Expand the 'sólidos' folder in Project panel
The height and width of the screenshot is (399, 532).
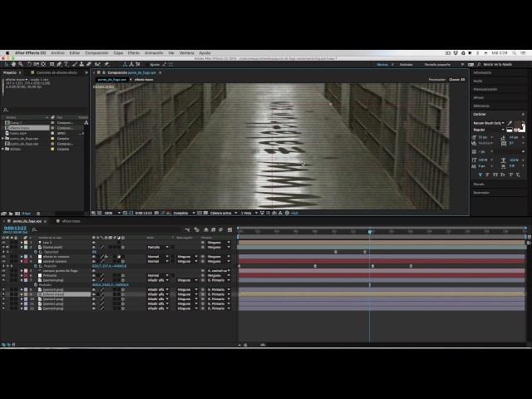(3, 149)
